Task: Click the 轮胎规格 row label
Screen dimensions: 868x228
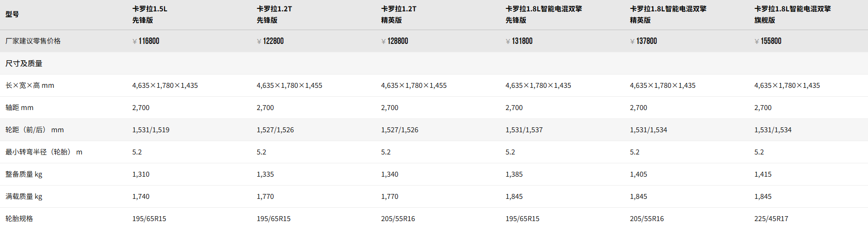Action: coord(19,219)
